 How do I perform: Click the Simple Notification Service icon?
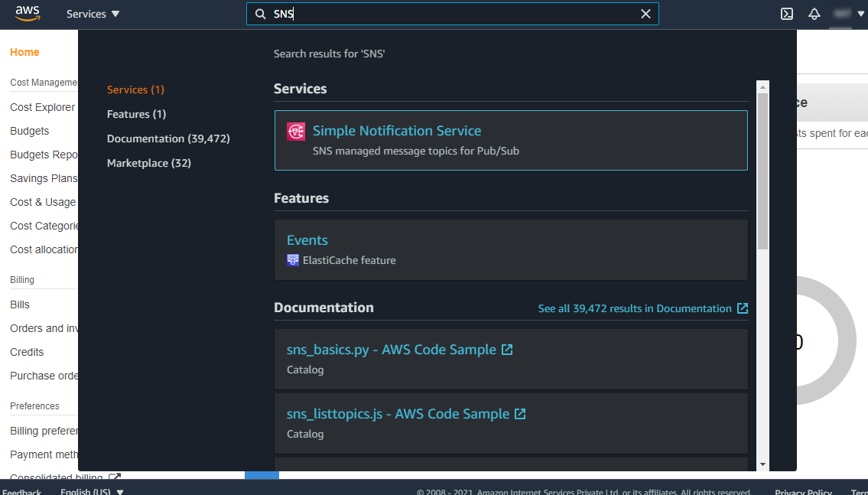[296, 132]
